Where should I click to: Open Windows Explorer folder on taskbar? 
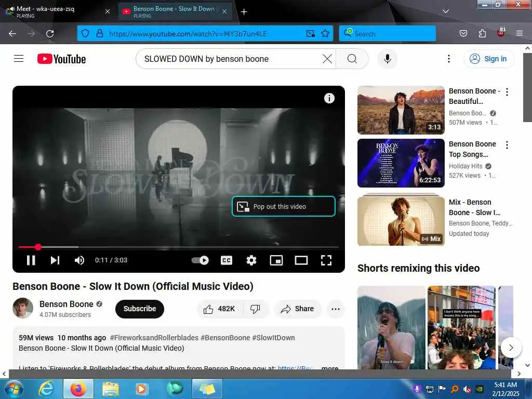pyautogui.click(x=111, y=389)
